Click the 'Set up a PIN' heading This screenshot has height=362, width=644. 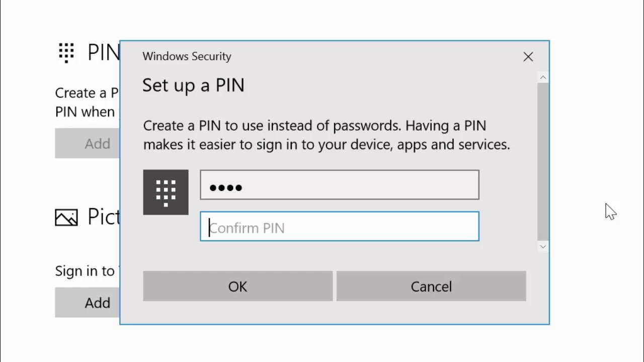tap(193, 85)
